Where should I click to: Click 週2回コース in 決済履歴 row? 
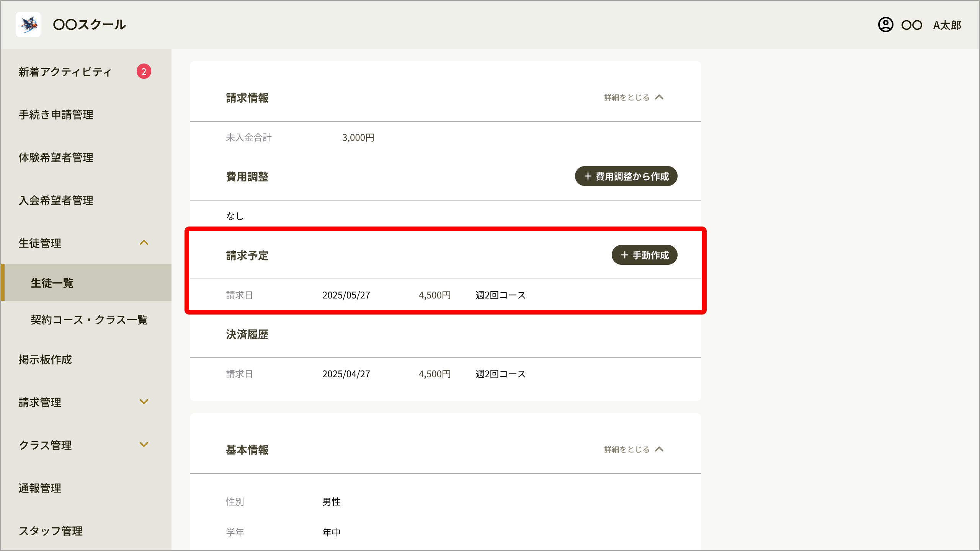click(500, 374)
